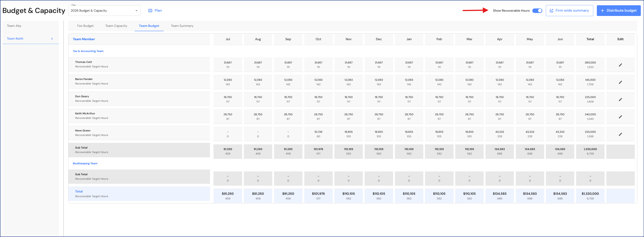The height and width of the screenshot is (237, 644).
Task: Go to the Team Summary tab
Action: (182, 26)
